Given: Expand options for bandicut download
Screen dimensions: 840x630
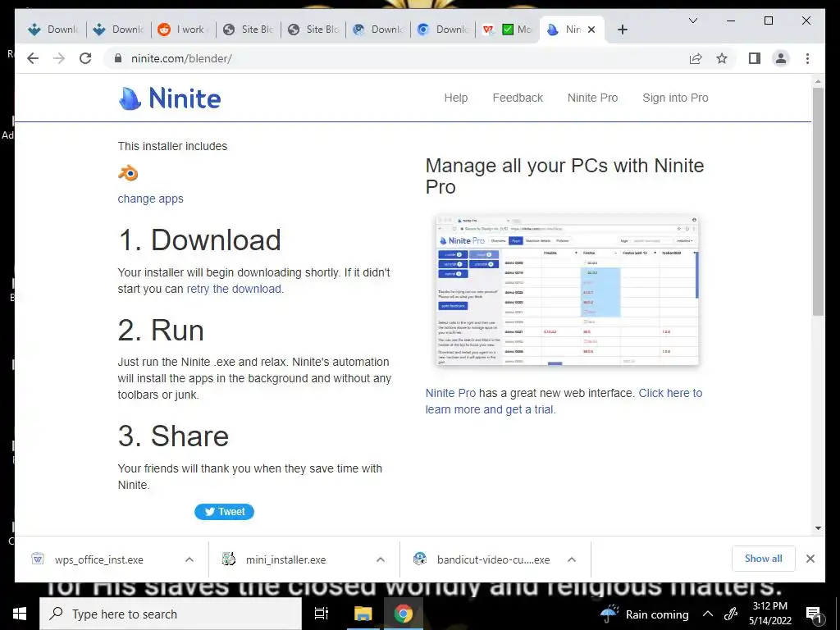Looking at the screenshot, I should (572, 559).
